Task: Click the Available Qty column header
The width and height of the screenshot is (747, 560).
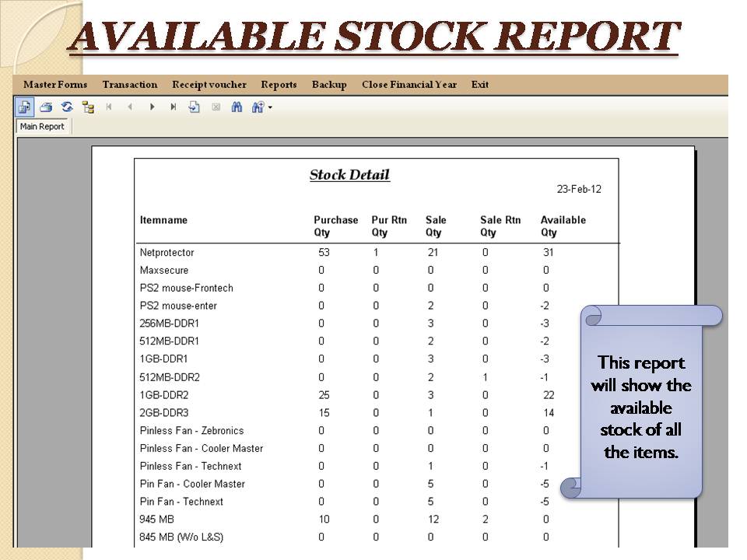Action: pos(563,226)
